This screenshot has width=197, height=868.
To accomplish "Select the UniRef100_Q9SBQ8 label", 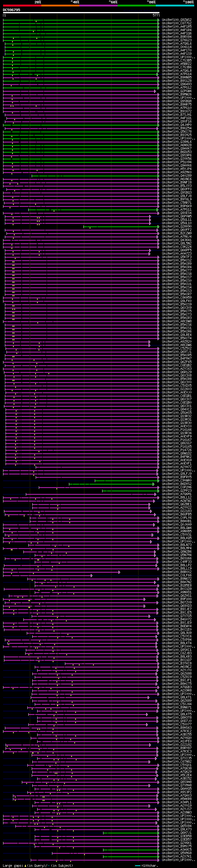I will pos(177,101).
